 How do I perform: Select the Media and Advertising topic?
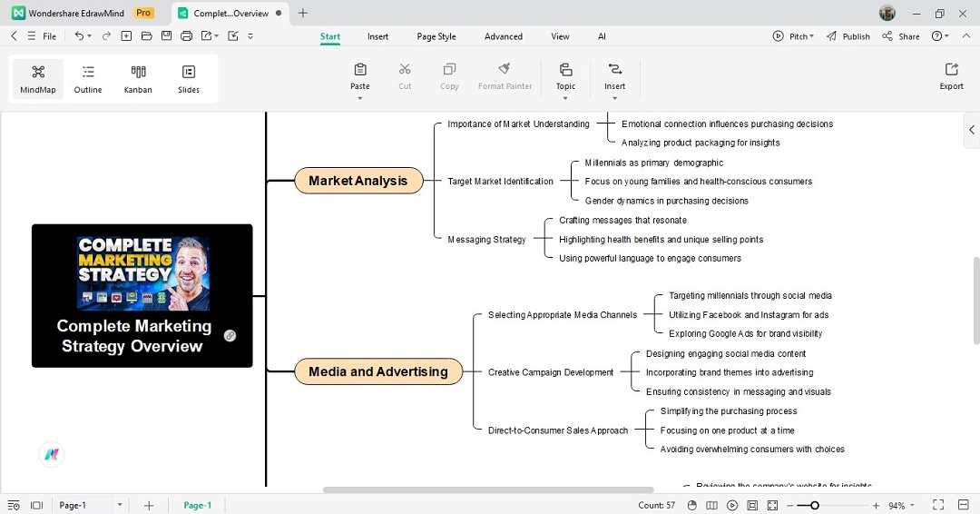coord(378,371)
